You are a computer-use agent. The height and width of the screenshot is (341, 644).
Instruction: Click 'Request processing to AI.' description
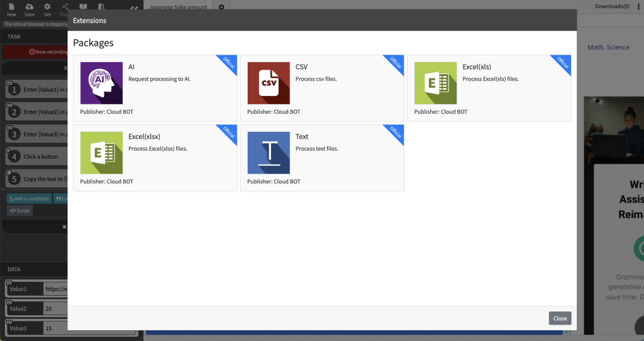click(x=159, y=79)
